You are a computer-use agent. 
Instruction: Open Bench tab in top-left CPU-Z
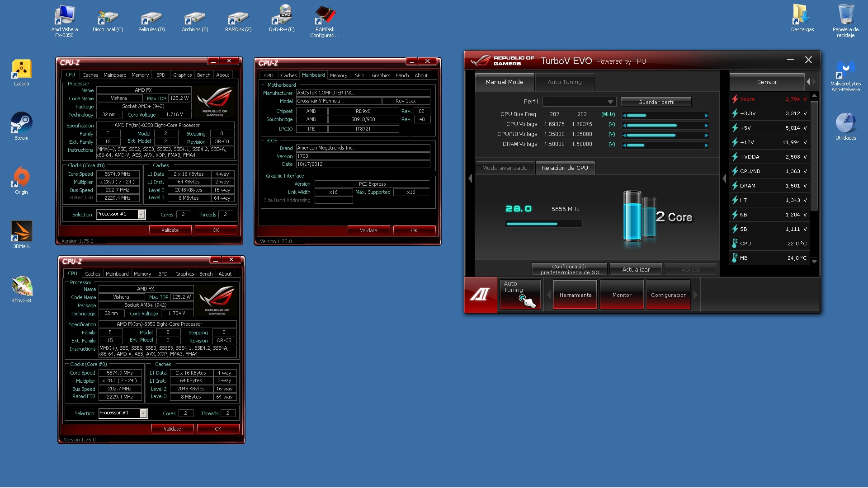tap(204, 75)
